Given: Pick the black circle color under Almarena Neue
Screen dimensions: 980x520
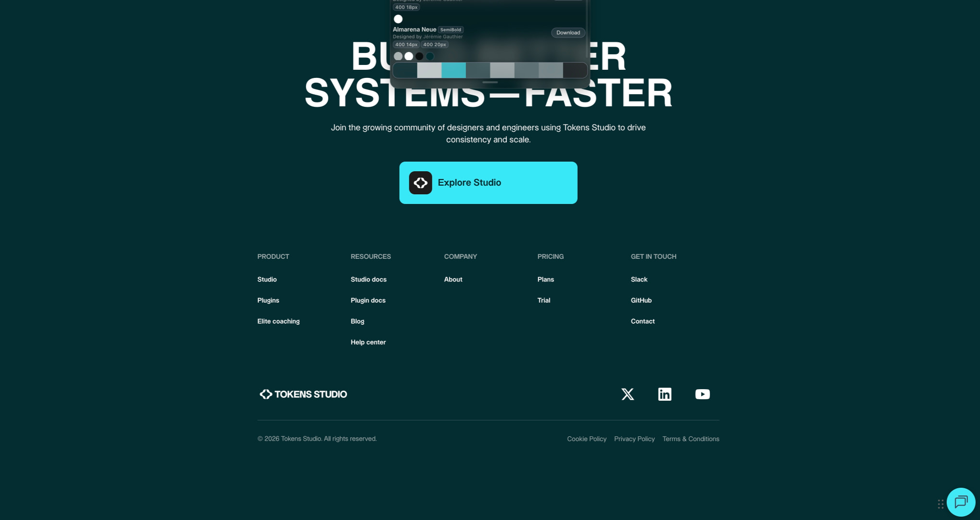Looking at the screenshot, I should point(419,56).
